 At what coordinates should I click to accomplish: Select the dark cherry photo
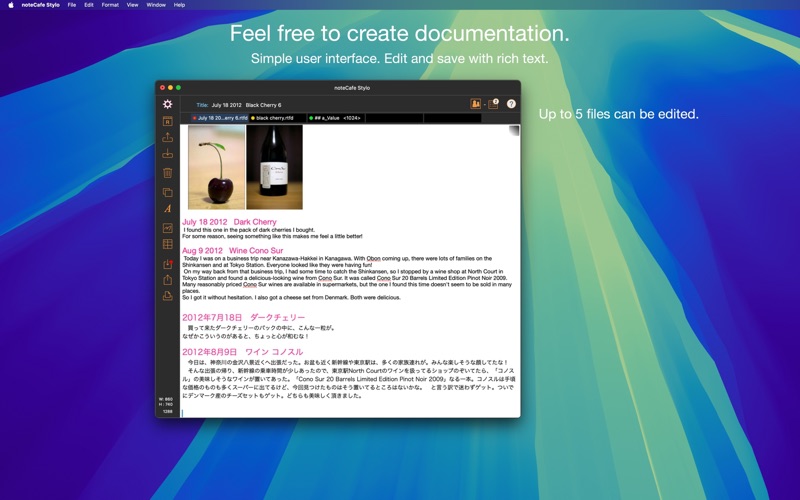pos(217,167)
